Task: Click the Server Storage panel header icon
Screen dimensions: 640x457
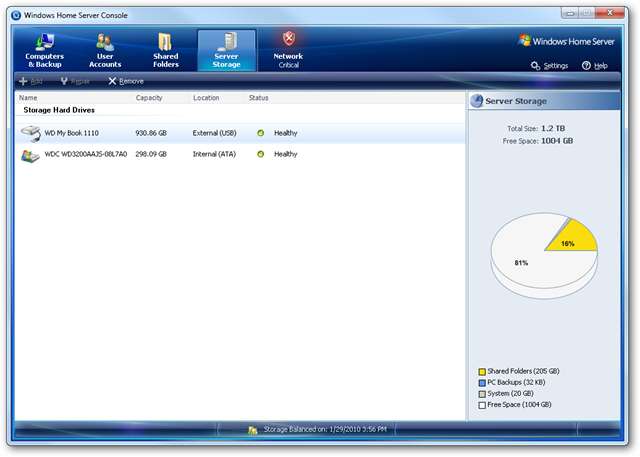Action: (x=476, y=101)
